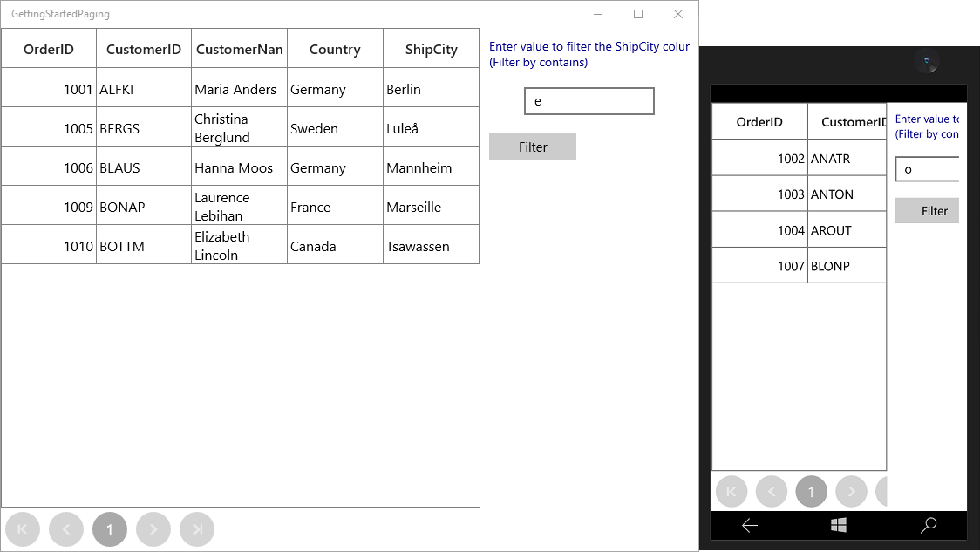
Task: Select the row with OrderID 1006
Action: click(240, 167)
